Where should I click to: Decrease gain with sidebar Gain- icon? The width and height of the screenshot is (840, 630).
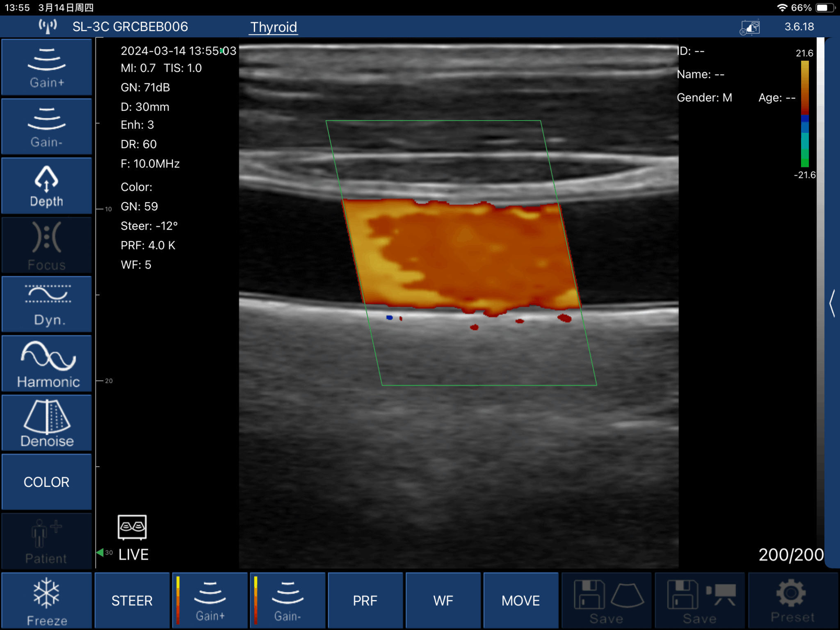point(46,126)
